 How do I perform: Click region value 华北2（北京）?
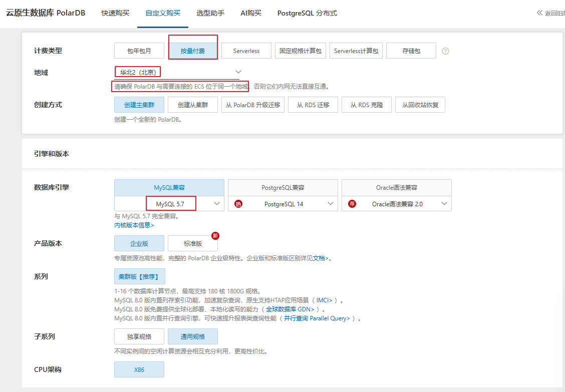[138, 73]
